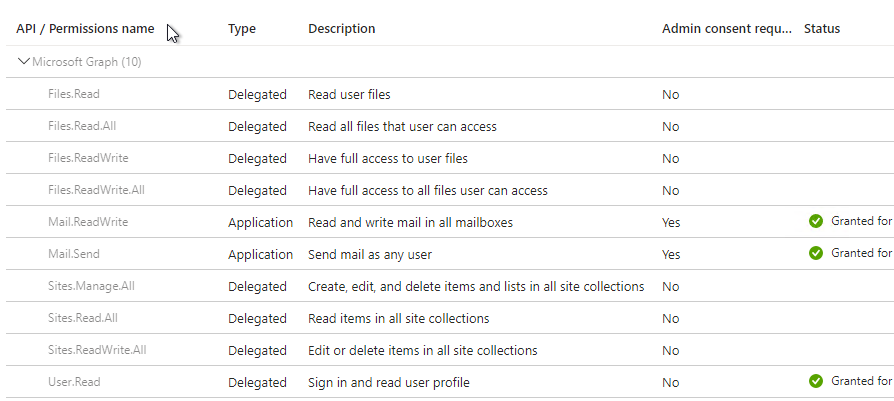Open the Files.Read permission
Screen dimensions: 894x401
click(x=74, y=94)
